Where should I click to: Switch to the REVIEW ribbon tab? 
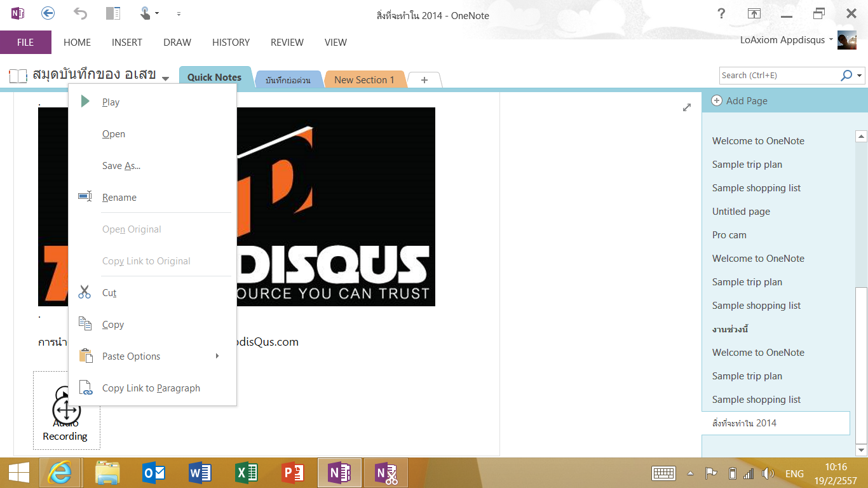tap(287, 43)
